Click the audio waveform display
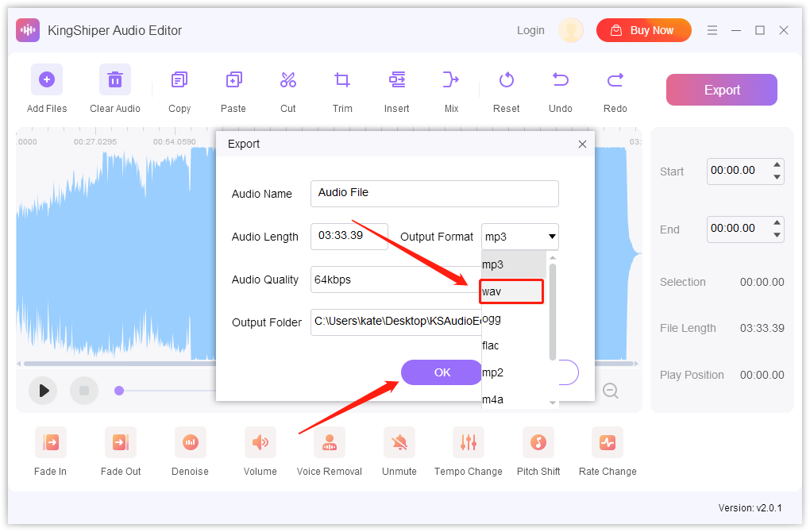Viewport: 810px width, 532px height. pos(116,253)
